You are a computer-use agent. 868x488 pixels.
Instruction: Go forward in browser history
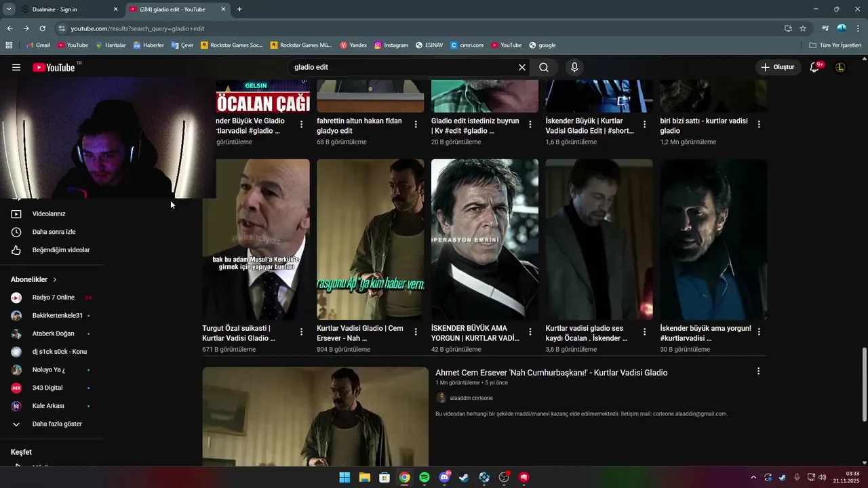pos(26,28)
